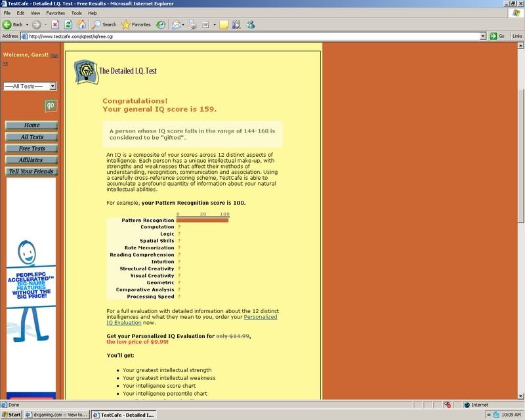Click the Free Tests sidebar button
The width and height of the screenshot is (525, 420).
[x=32, y=148]
